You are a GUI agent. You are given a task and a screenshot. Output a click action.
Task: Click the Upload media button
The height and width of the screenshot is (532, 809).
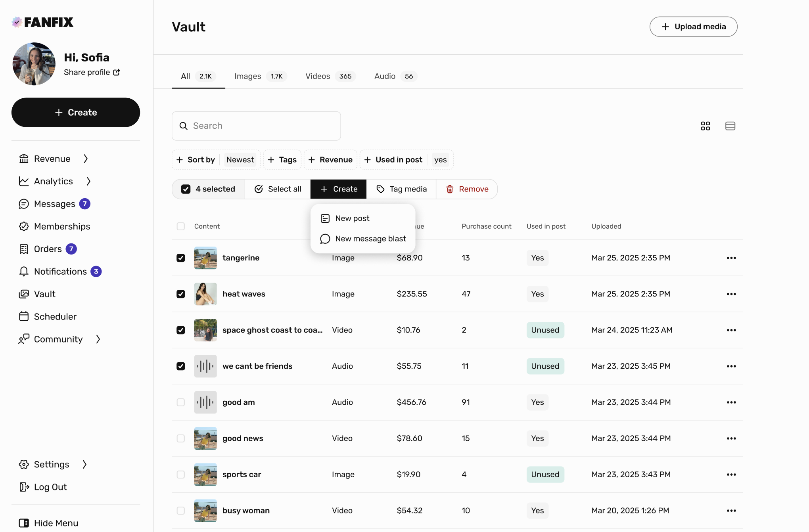coord(693,27)
